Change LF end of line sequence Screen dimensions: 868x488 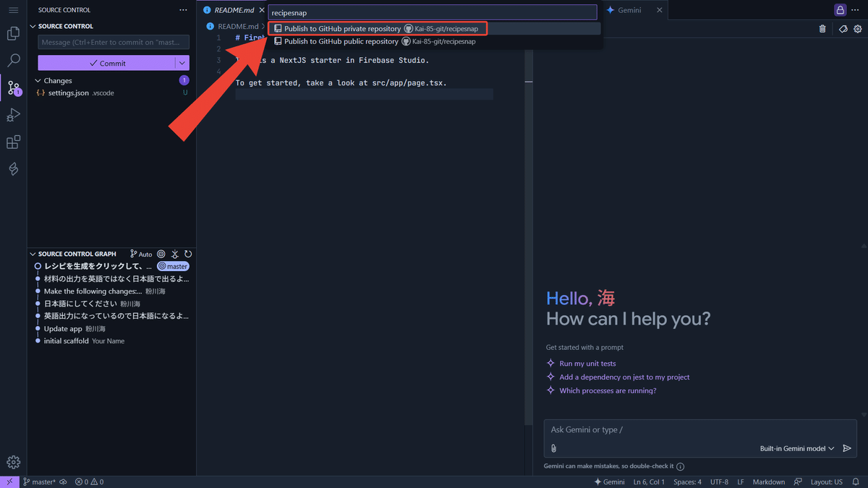(x=741, y=482)
